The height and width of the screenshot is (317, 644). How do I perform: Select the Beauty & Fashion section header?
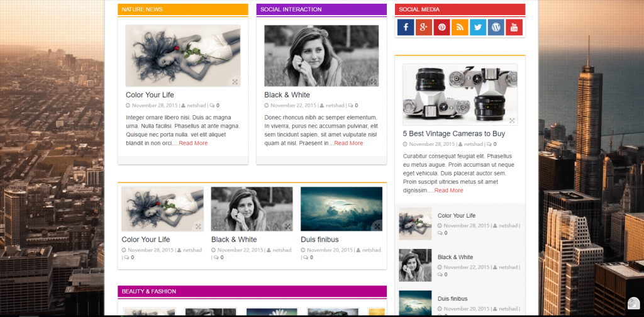(149, 291)
